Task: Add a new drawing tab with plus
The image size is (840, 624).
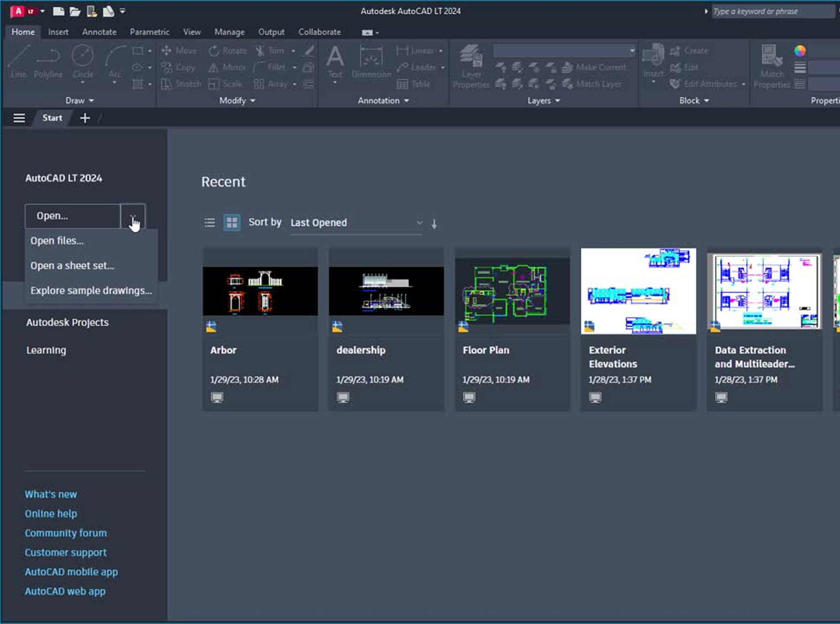Action: click(x=85, y=118)
